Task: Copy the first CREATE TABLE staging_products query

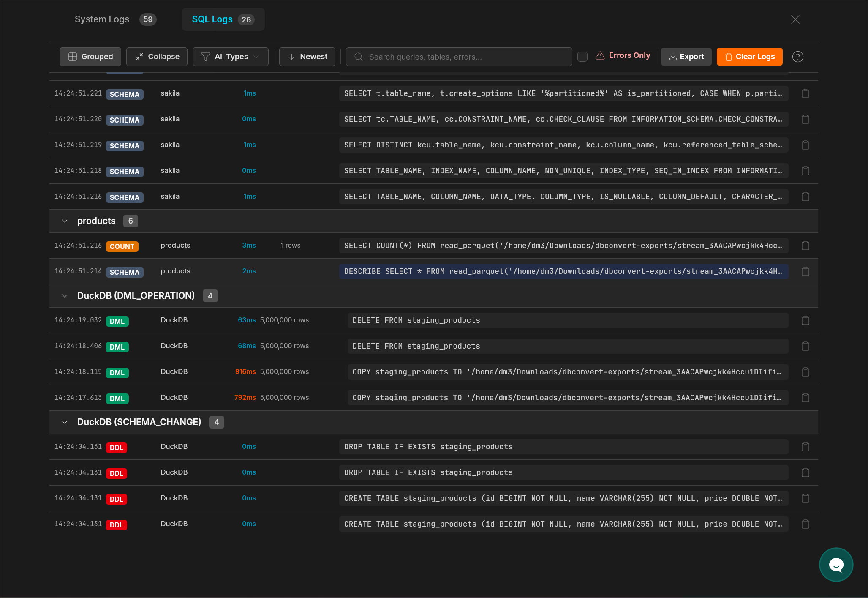Action: tap(805, 498)
